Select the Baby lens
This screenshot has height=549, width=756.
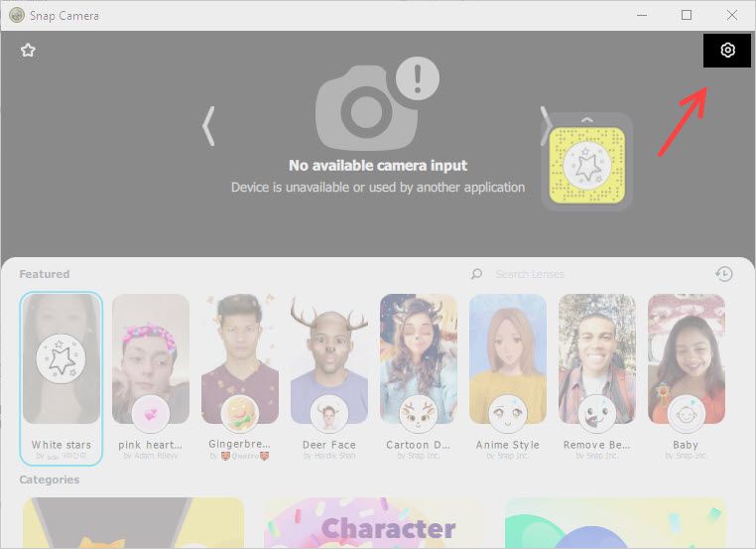687,378
